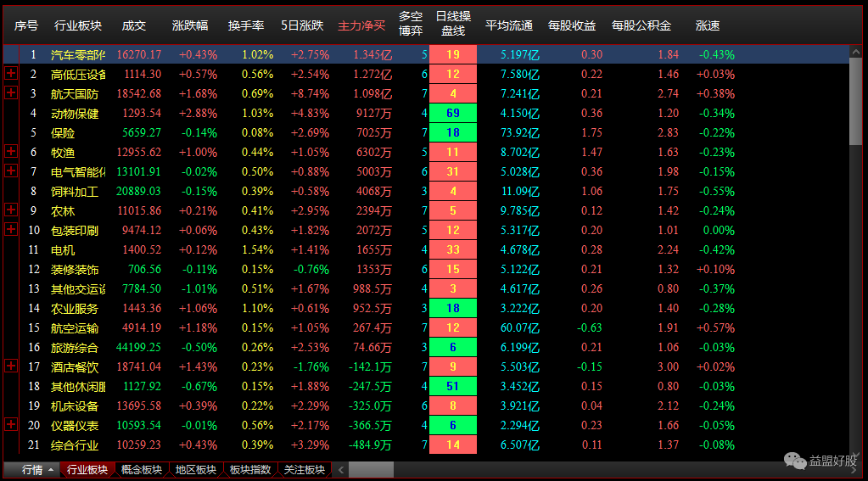The width and height of the screenshot is (868, 481).
Task: Open the 板块指数 tab
Action: pyautogui.click(x=249, y=470)
